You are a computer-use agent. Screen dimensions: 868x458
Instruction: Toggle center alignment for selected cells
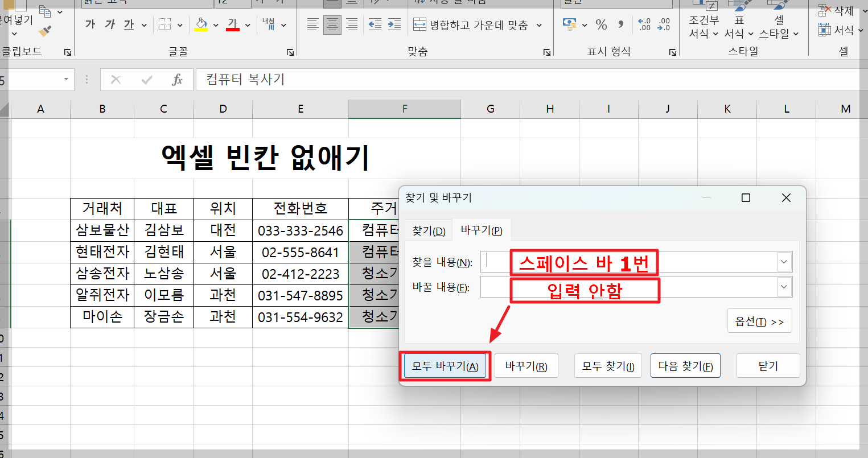(x=332, y=24)
